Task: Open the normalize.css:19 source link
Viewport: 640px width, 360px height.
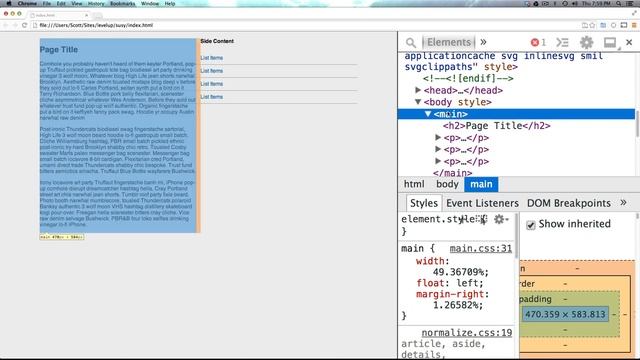Action: tap(467, 333)
